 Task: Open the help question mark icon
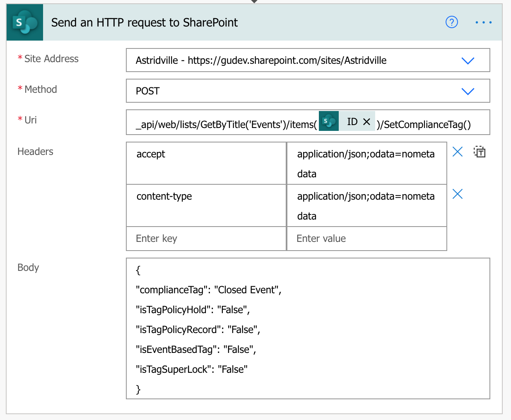(x=451, y=22)
